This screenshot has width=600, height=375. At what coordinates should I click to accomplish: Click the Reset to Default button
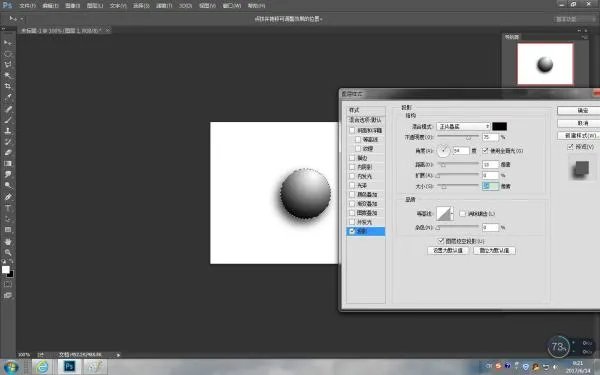(x=494, y=251)
